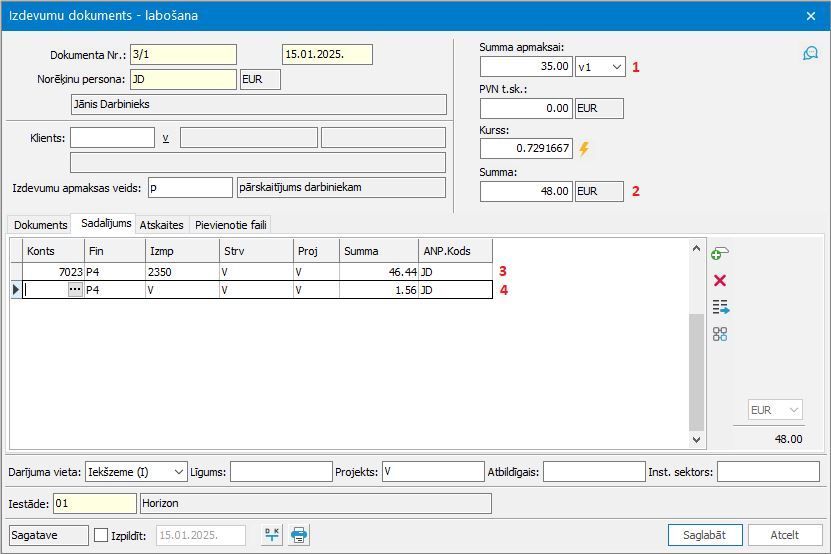Expand the Darījuma vieta dropdown
The height and width of the screenshot is (554, 831).
pos(178,471)
